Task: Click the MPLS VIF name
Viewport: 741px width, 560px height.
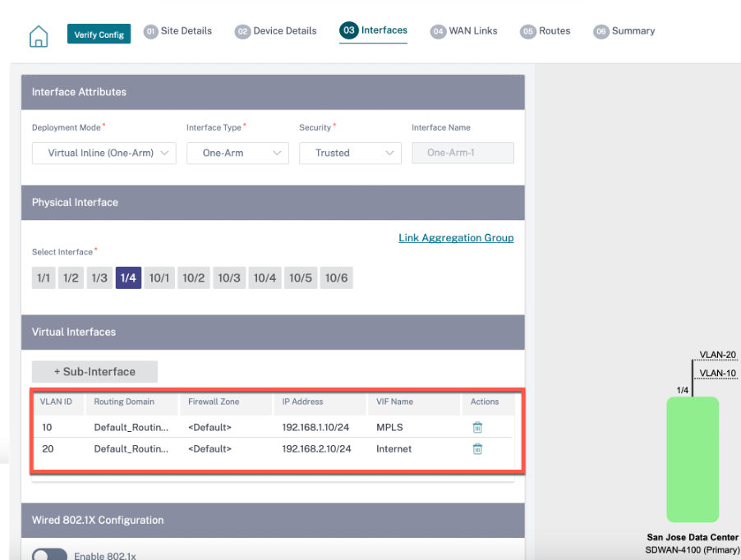Action: tap(390, 427)
